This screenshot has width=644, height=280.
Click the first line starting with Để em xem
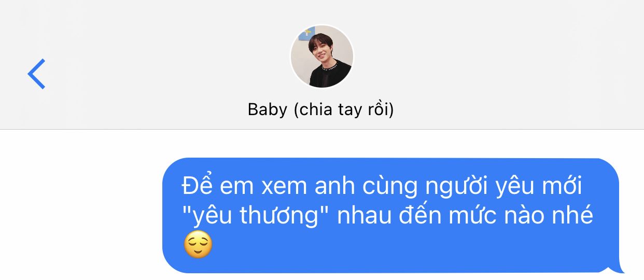[382, 187]
